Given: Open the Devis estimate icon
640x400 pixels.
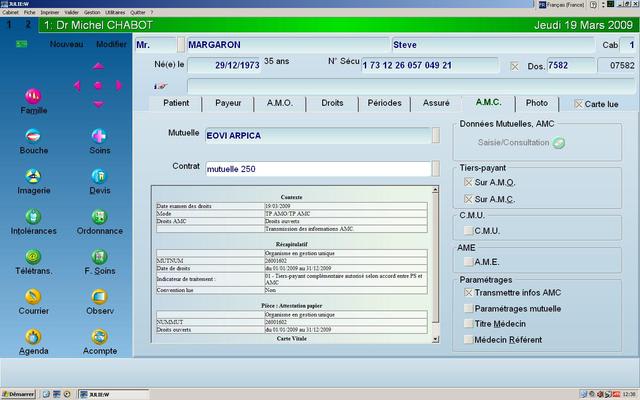Looking at the screenshot, I should tap(99, 176).
